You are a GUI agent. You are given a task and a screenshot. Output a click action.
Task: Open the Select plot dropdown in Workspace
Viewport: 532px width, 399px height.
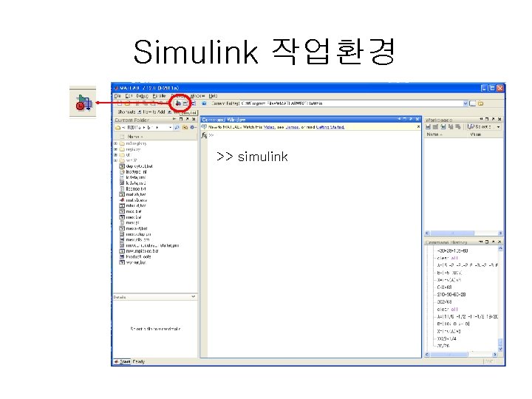click(x=498, y=126)
